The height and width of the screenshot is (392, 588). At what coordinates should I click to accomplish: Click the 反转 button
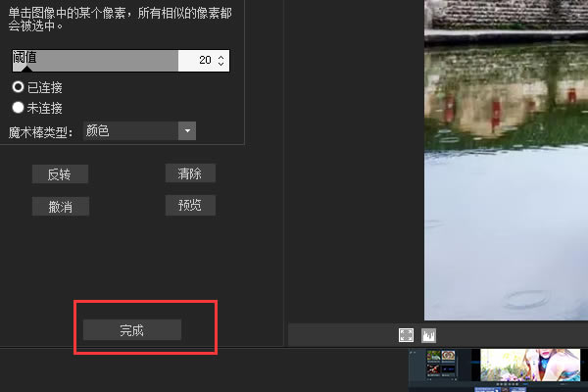(60, 174)
